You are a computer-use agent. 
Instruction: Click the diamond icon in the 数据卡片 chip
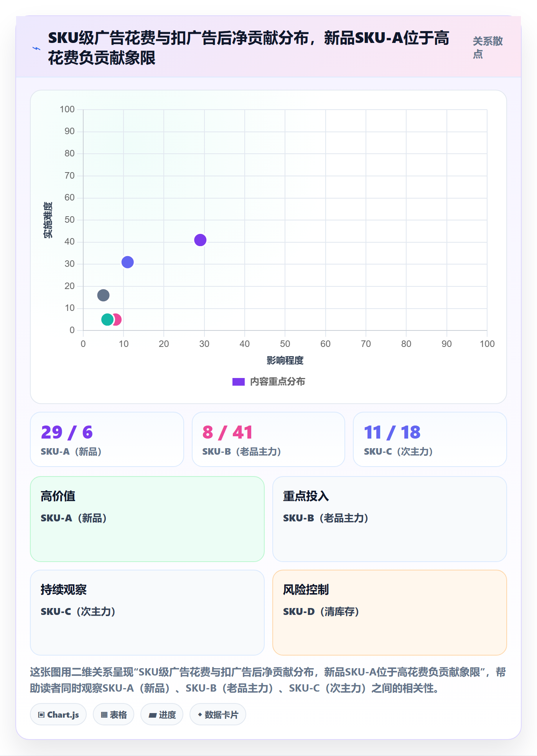[x=200, y=714]
